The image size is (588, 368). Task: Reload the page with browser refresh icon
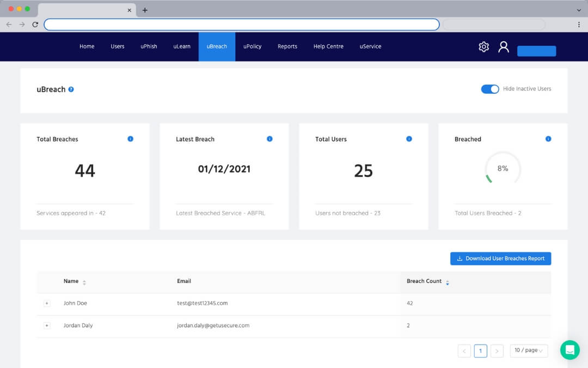coord(35,25)
